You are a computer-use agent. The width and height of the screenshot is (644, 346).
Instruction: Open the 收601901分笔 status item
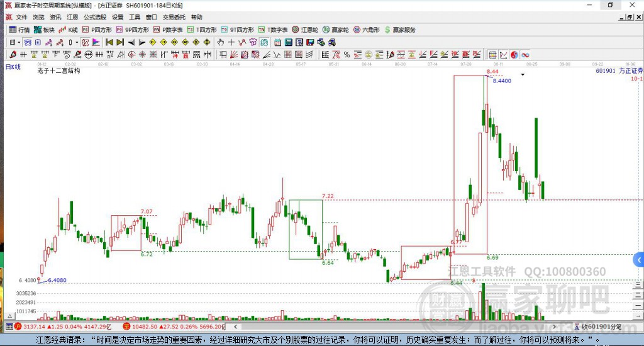click(x=598, y=326)
